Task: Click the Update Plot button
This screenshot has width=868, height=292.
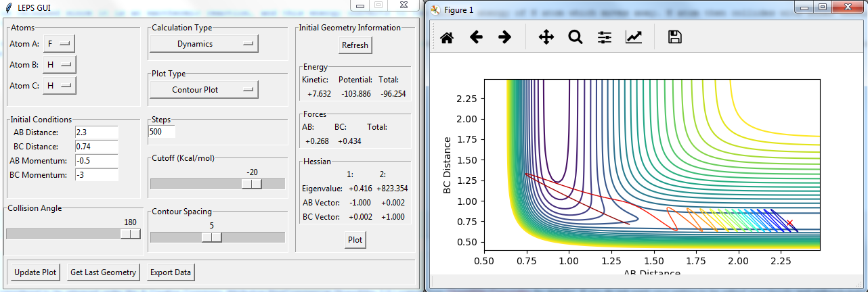Action: pos(35,272)
